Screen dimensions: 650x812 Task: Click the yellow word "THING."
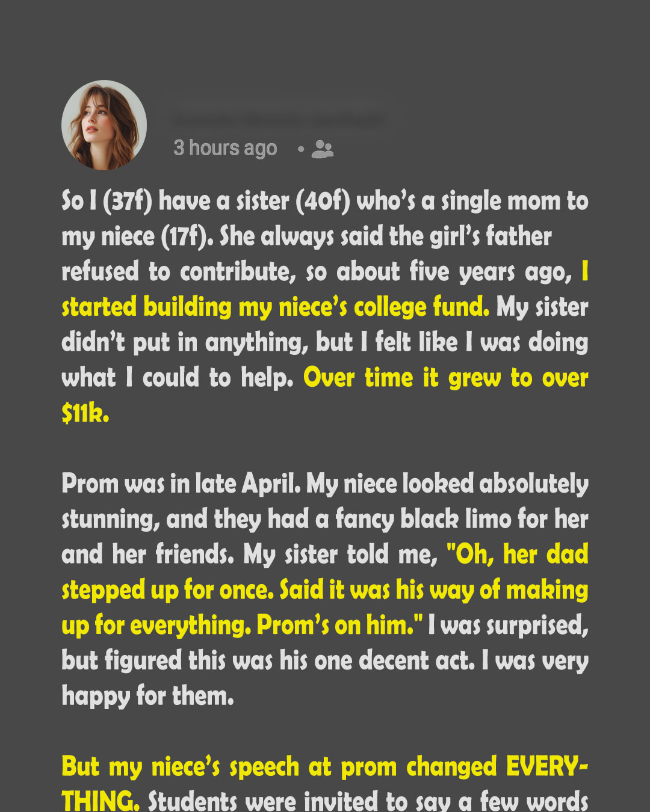tap(101, 801)
